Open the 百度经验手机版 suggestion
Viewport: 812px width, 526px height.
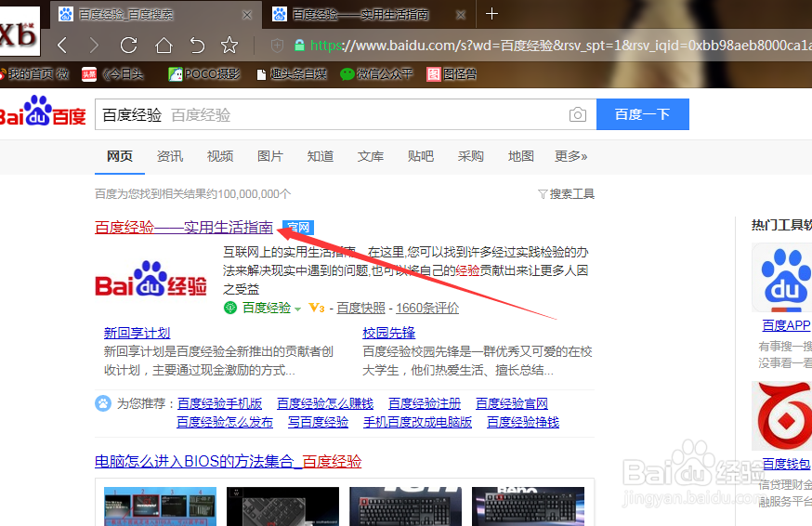tap(219, 403)
